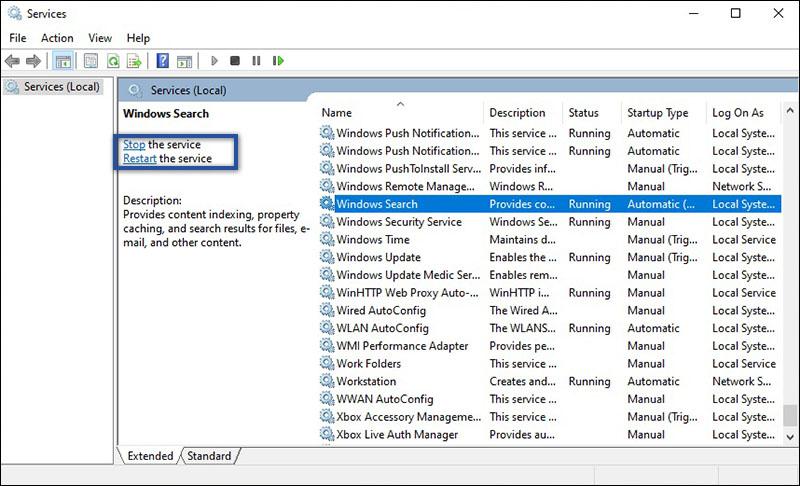Click Automatic startup type of WLAN AutoConfig
Viewport: 800px width, 486px height.
(653, 328)
